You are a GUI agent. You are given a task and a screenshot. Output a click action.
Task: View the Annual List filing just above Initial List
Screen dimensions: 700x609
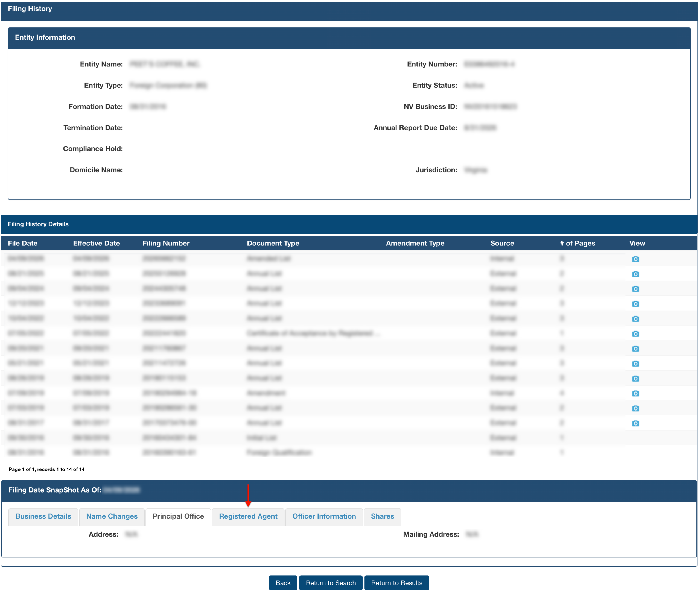pyautogui.click(x=635, y=423)
